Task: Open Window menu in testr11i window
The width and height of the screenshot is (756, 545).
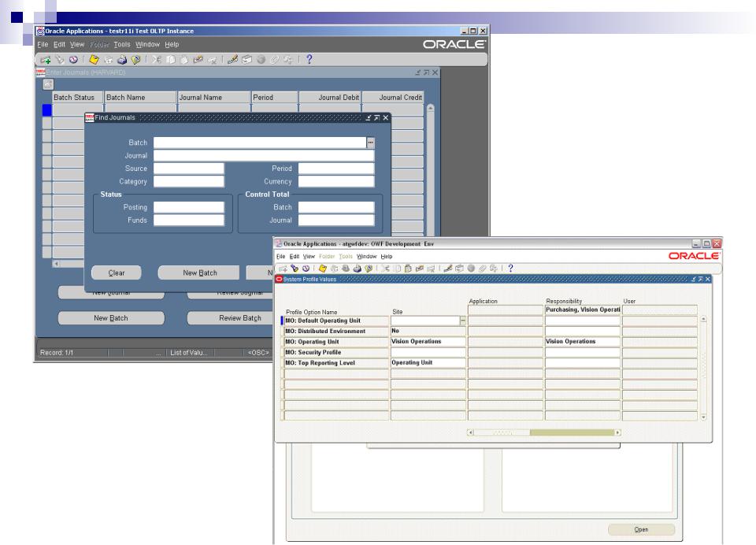Action: tap(147, 44)
